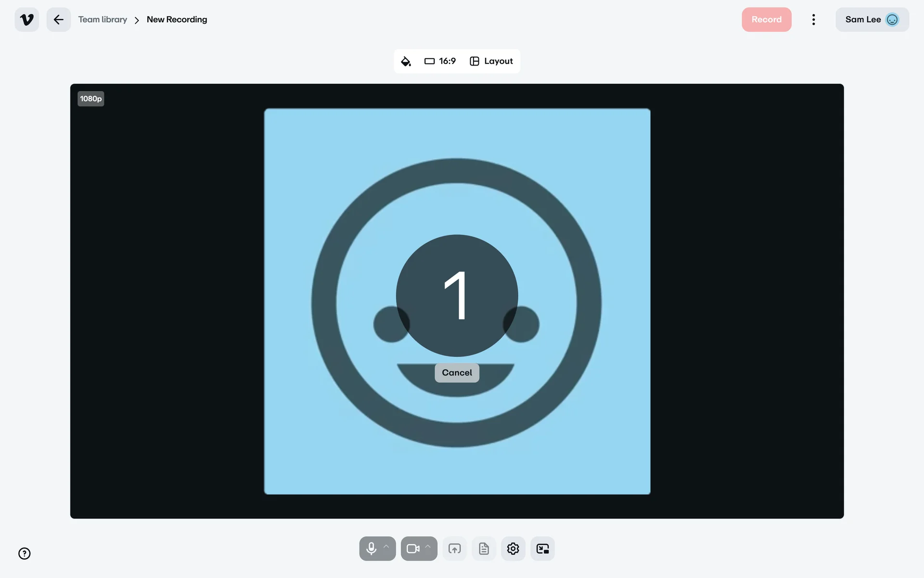Go back with the arrow button
924x578 pixels.
[x=59, y=20]
